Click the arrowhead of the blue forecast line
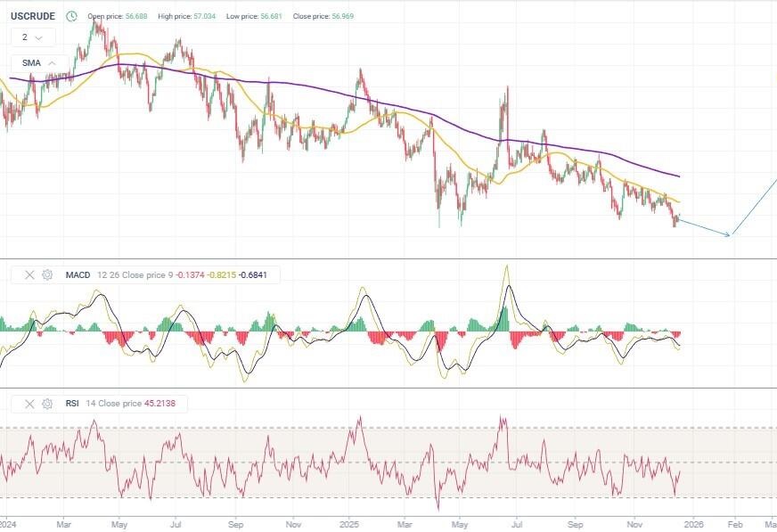 pyautogui.click(x=728, y=234)
